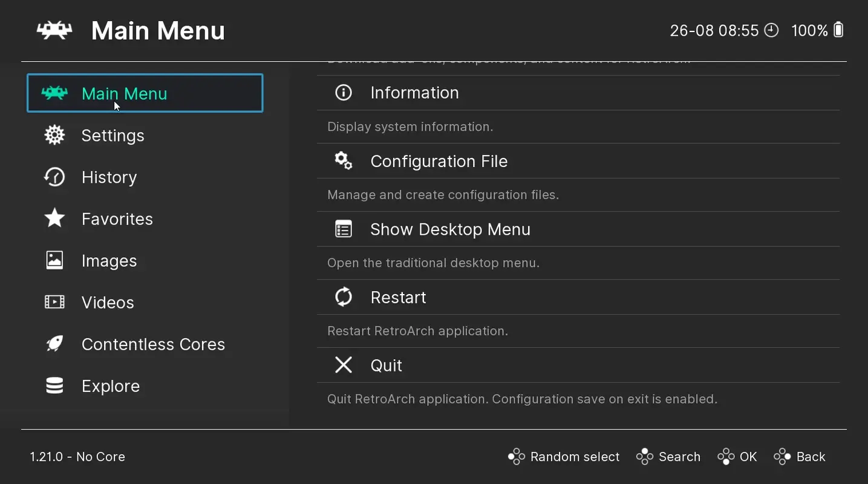Restart the RetroArch application
This screenshot has height=484, width=868.
[x=398, y=297]
